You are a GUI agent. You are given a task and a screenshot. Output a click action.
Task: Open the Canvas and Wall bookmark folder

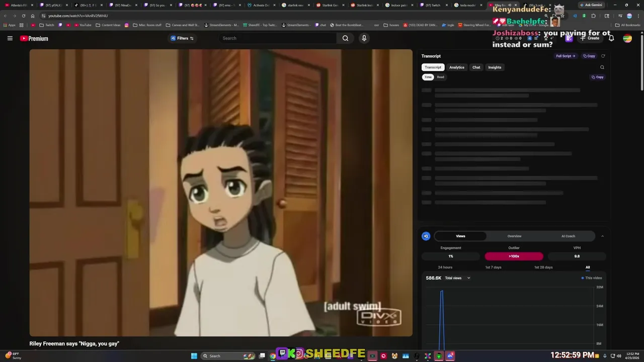click(x=182, y=25)
